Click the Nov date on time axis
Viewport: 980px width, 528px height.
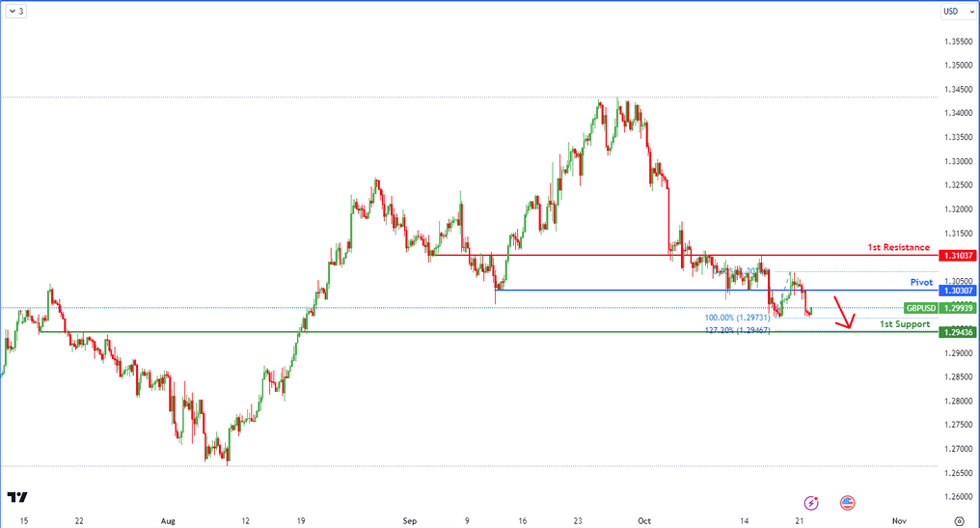point(899,521)
